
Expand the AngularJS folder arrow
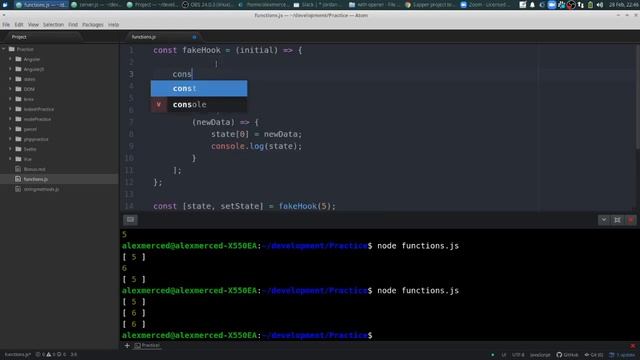[x=11, y=69]
